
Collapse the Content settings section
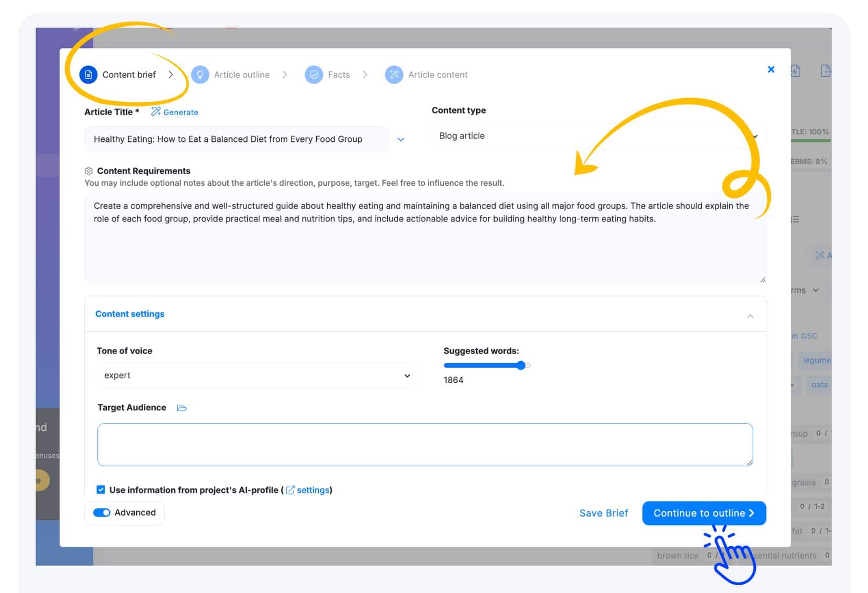coord(750,316)
